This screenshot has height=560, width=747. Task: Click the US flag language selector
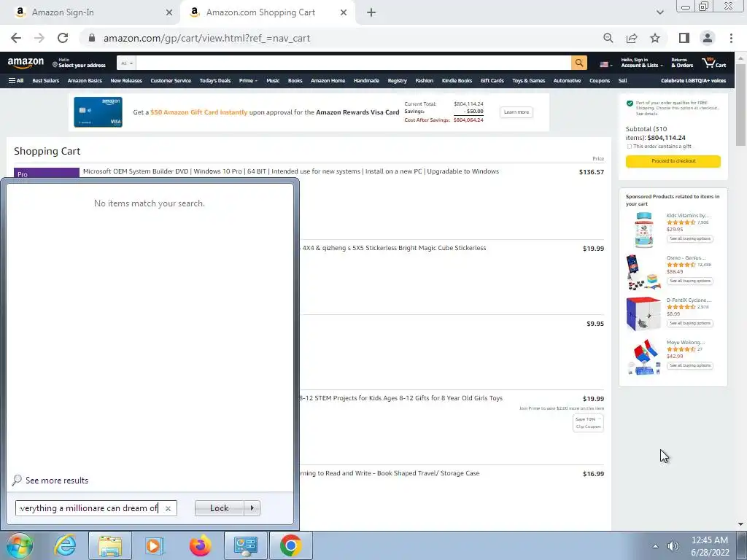click(606, 64)
